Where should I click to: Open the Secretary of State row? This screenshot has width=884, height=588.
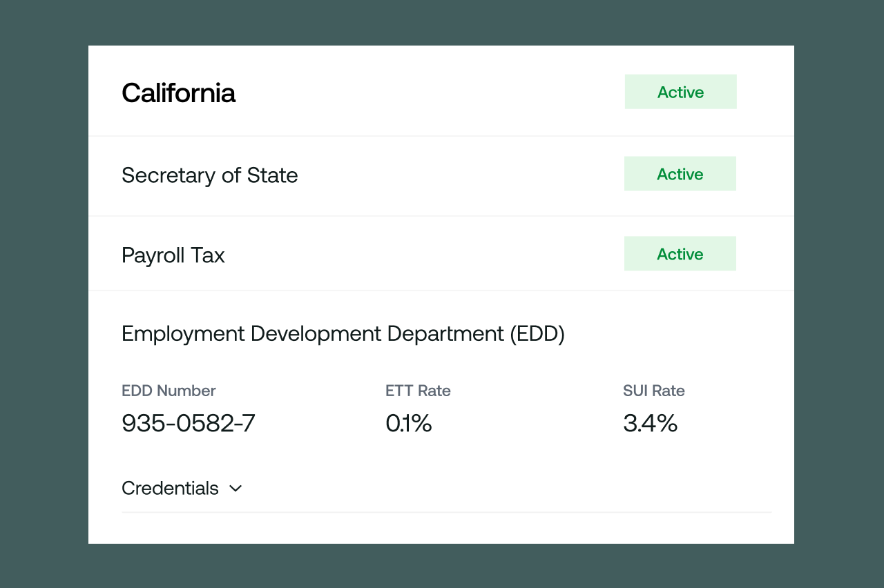210,175
